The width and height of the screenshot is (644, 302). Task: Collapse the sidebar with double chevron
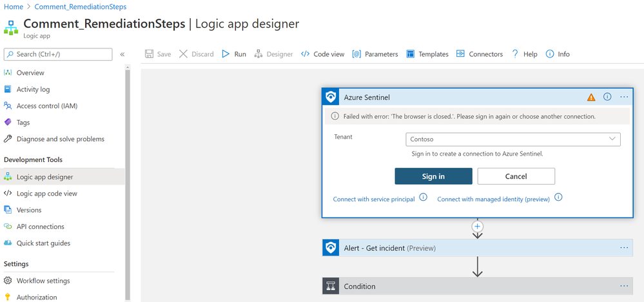tap(122, 54)
